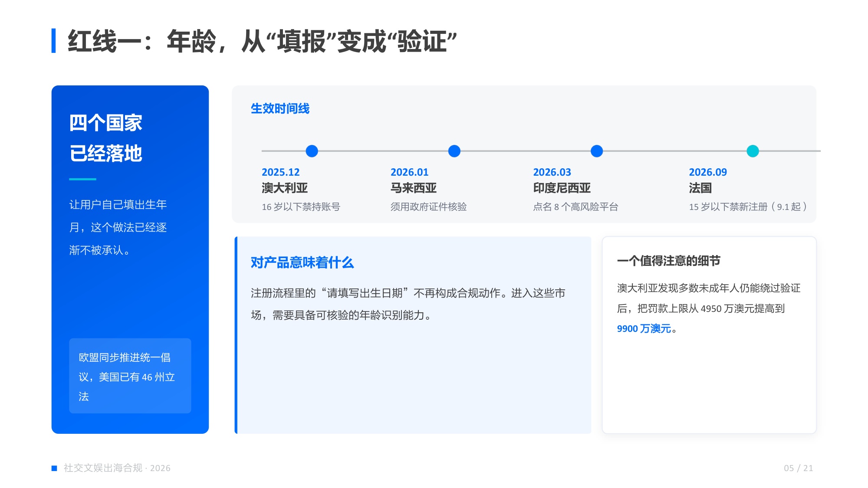The width and height of the screenshot is (868, 488).
Task: Click the country name 印度尼西亚
Action: (x=562, y=188)
